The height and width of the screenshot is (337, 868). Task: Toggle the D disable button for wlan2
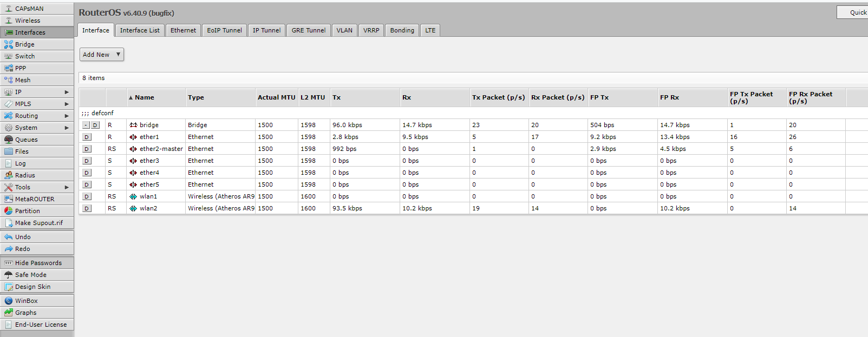pyautogui.click(x=87, y=208)
